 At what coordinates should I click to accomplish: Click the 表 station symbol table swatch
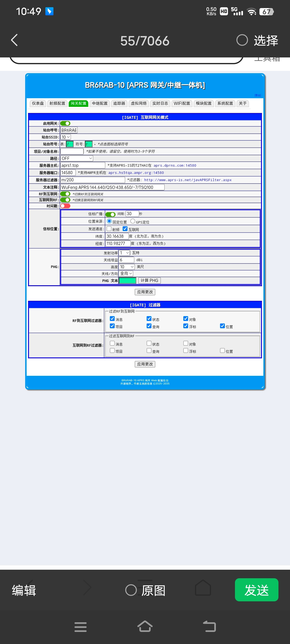click(70, 144)
